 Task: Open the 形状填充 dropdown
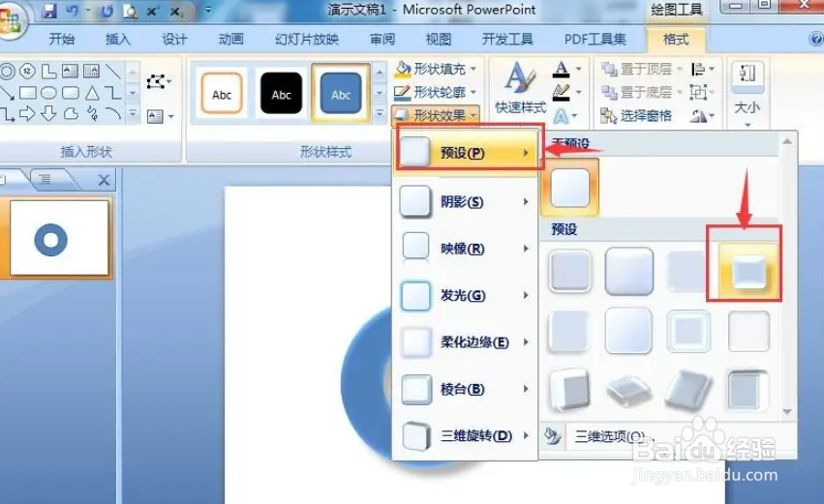click(x=436, y=69)
